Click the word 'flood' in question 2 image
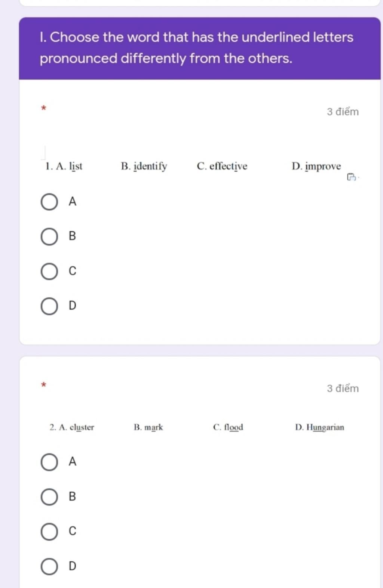The width and height of the screenshot is (383, 588). pos(234,427)
